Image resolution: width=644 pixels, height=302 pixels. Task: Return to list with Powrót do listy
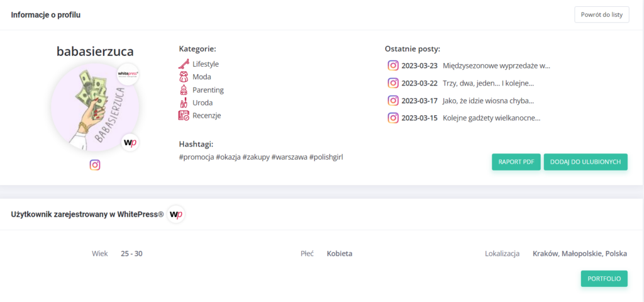602,15
